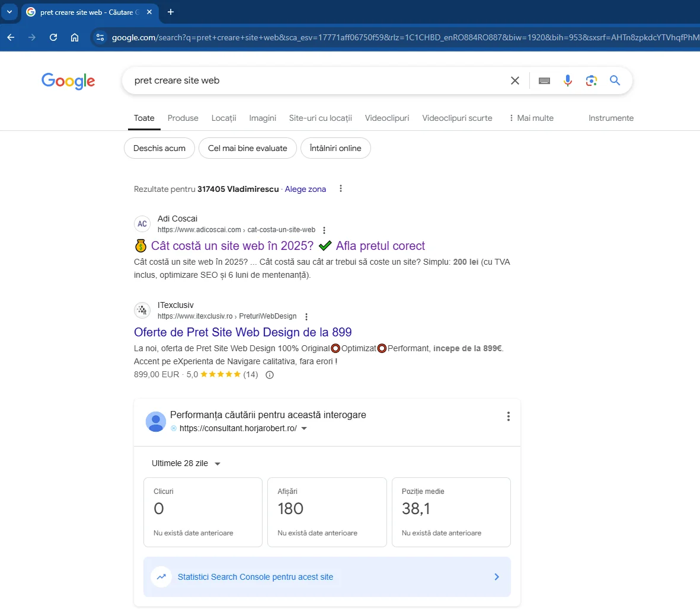Switch to the Imagini tab
The width and height of the screenshot is (700, 610).
263,118
